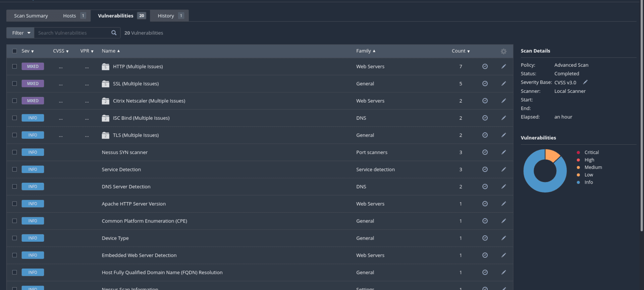The image size is (644, 290).
Task: Toggle the select-all checkbox in header
Action: click(x=14, y=51)
